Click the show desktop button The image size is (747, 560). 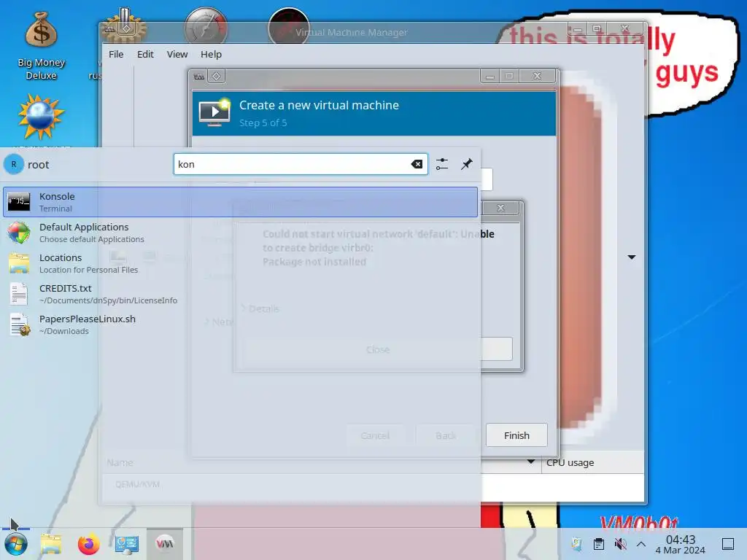pos(728,544)
